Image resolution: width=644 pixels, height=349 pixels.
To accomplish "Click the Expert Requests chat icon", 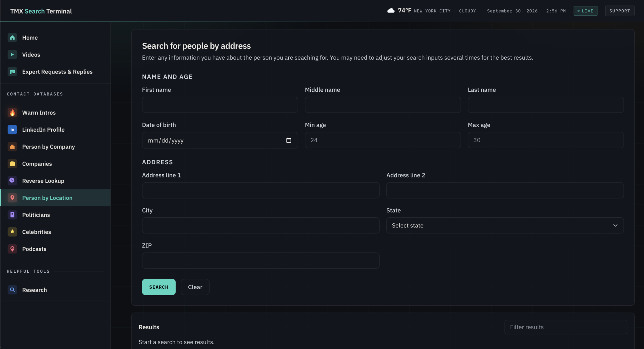I will [x=12, y=72].
